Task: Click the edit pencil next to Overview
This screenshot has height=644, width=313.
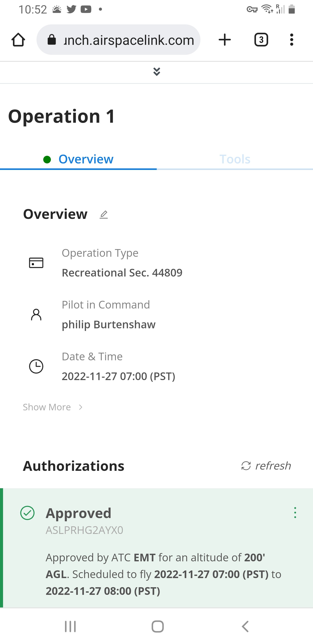Action: tap(104, 215)
